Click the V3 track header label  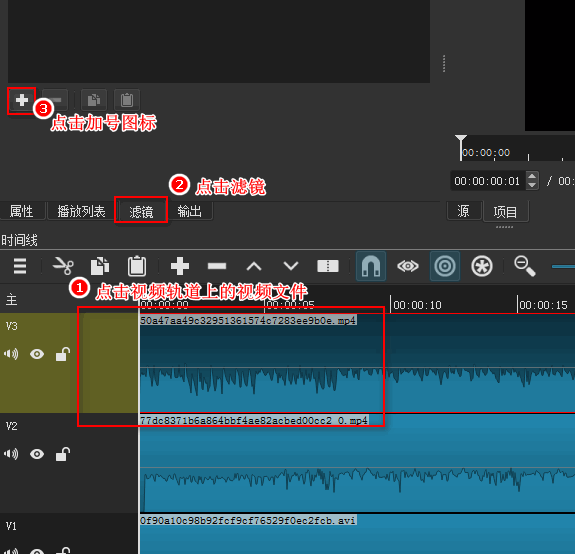[x=11, y=326]
